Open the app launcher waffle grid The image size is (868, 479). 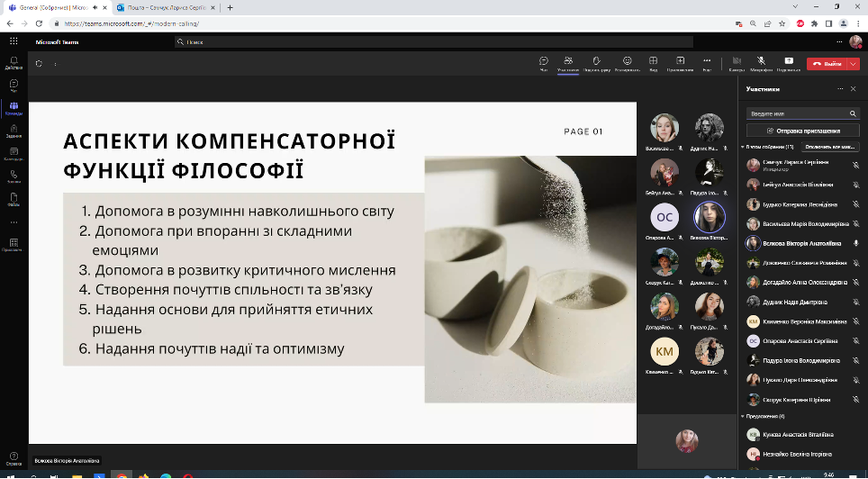click(x=14, y=41)
